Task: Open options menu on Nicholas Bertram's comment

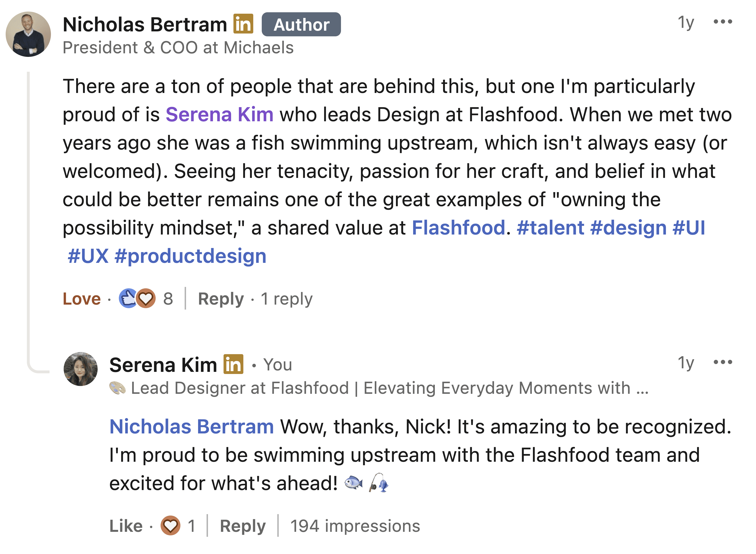Action: click(723, 22)
